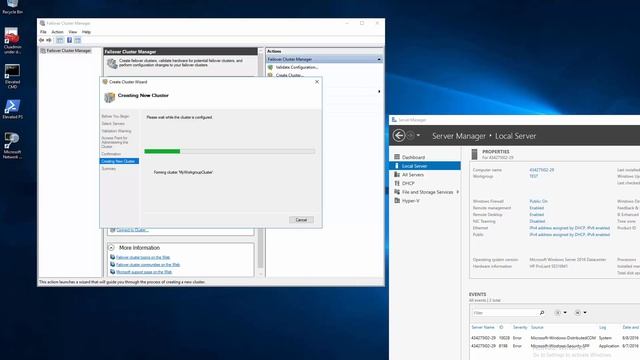Open the View menu in Failover Cluster Manager
This screenshot has width=640, height=360.
73,32
